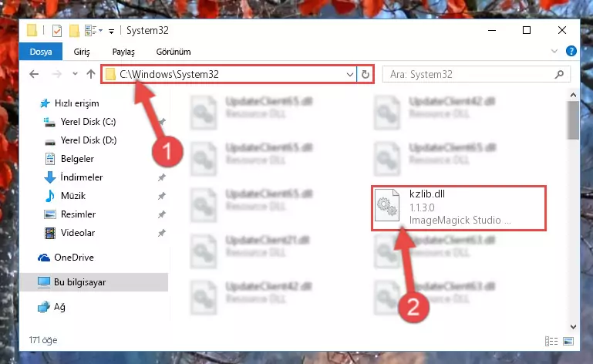
Task: Click the Up one level arrow
Action: pyautogui.click(x=91, y=74)
